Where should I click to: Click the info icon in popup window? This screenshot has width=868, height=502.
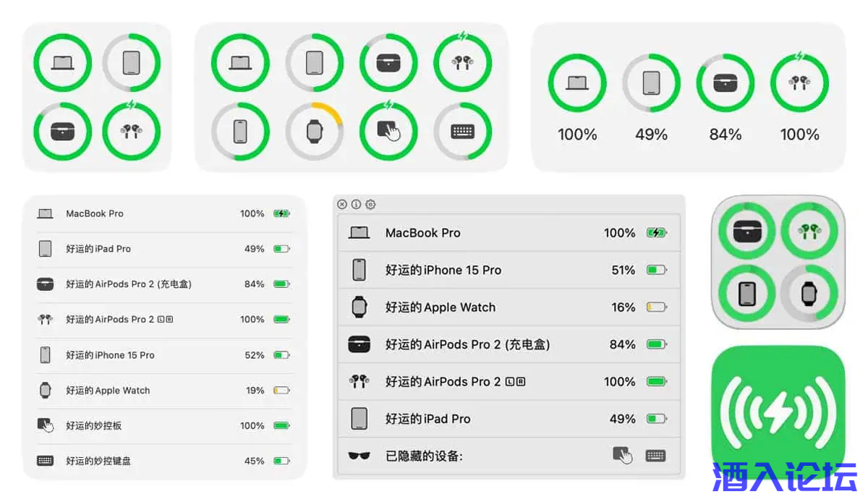[356, 205]
